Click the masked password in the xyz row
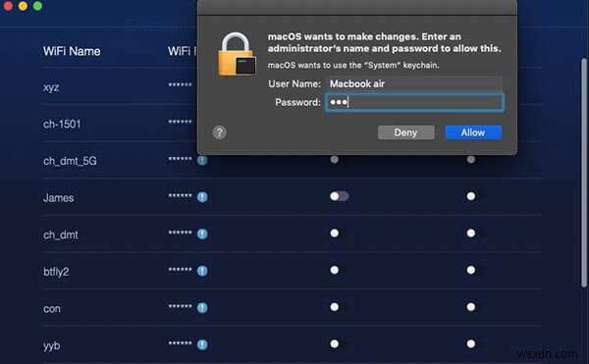 point(180,85)
